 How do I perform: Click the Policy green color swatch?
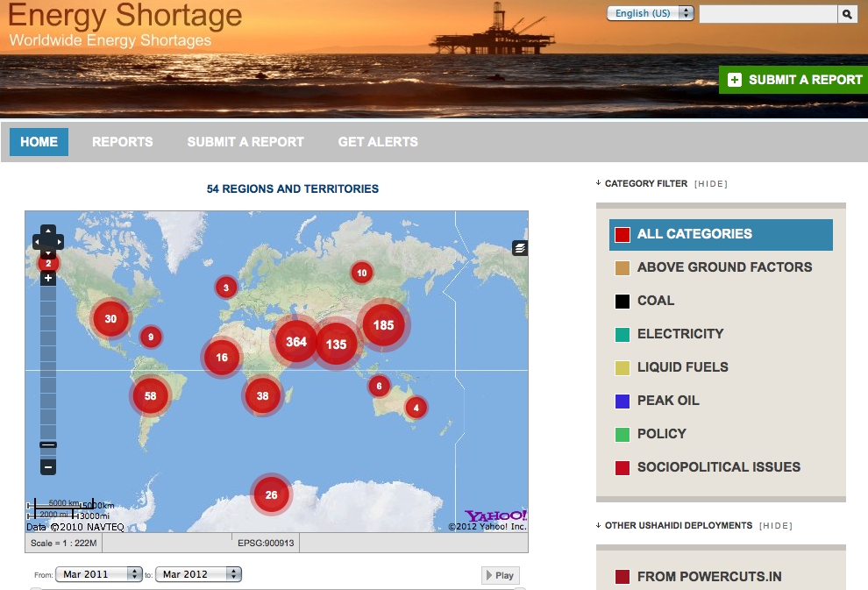pyautogui.click(x=623, y=435)
